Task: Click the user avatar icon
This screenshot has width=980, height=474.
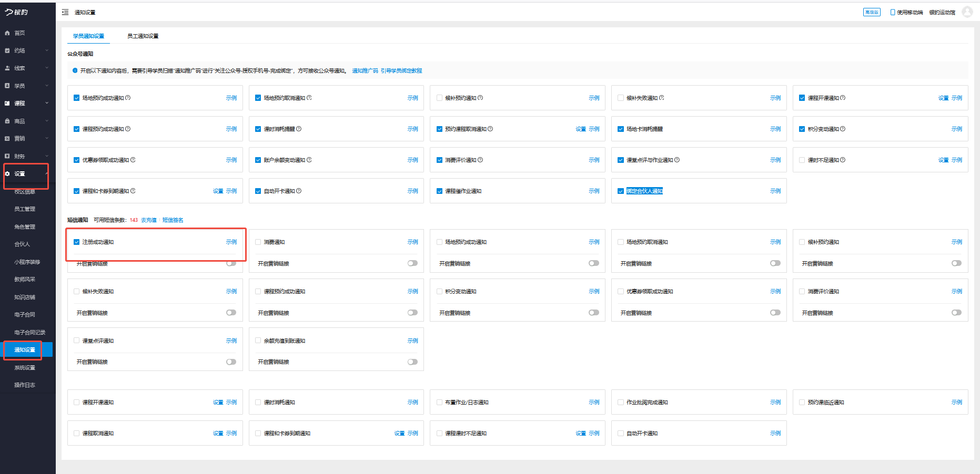Action: click(x=967, y=12)
